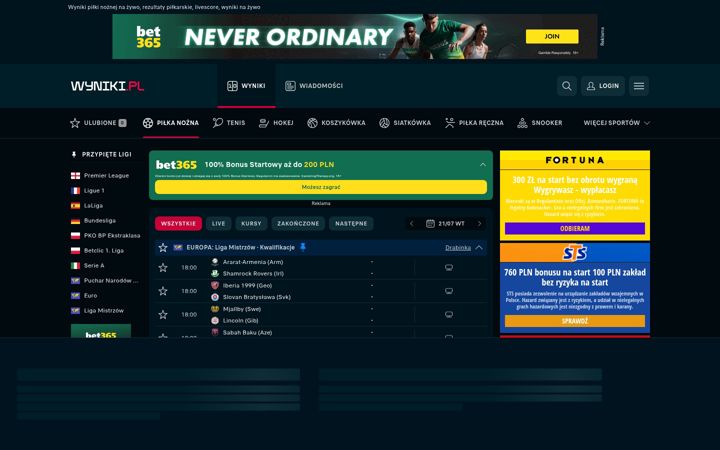Image resolution: width=720 pixels, height=450 pixels.
Task: Open Liga Mistrzów in pinned leagues
Action: click(97, 310)
